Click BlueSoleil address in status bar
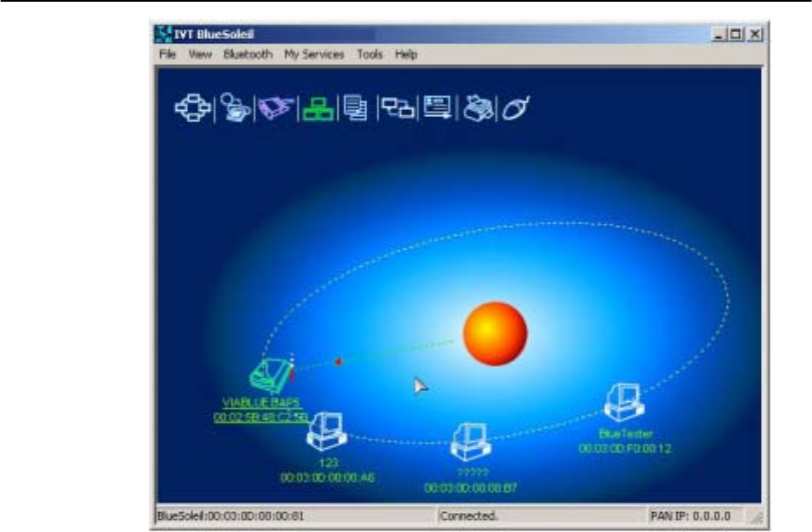 [230, 516]
